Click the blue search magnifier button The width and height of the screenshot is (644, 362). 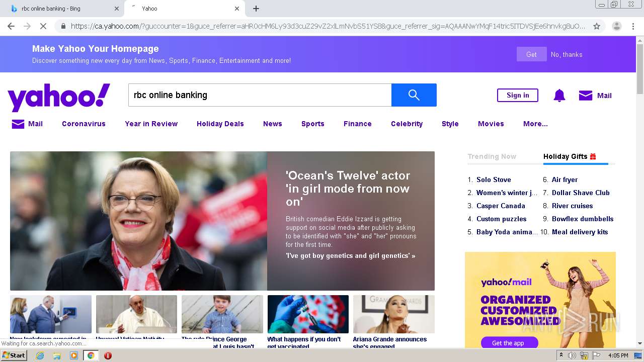pos(414,95)
